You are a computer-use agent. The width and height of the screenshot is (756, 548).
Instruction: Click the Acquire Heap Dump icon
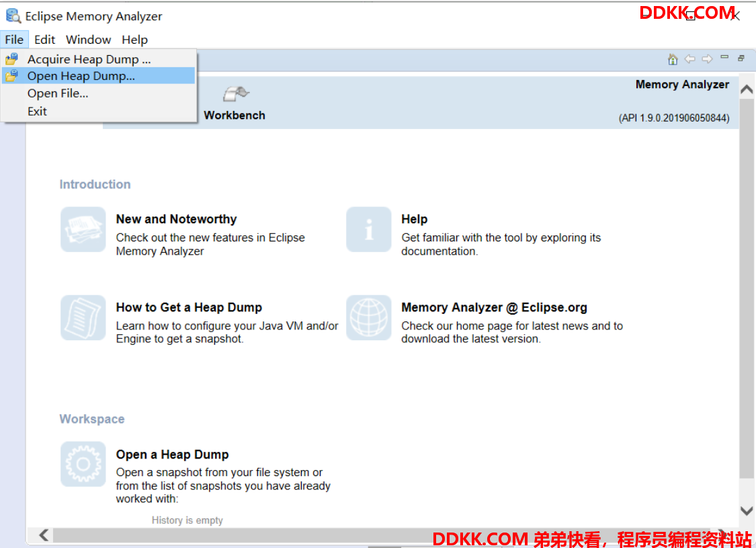[x=11, y=59]
